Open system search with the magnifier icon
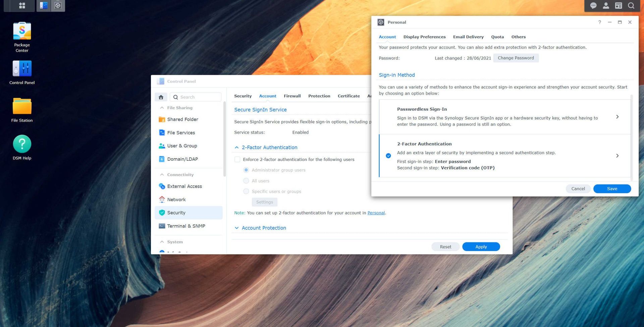Screen dimensions: 644x327 point(631,5)
